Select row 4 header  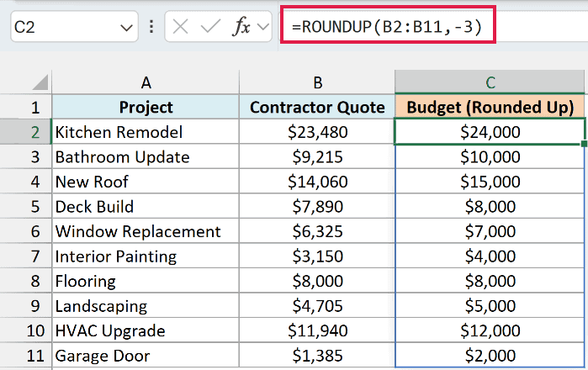click(25, 182)
